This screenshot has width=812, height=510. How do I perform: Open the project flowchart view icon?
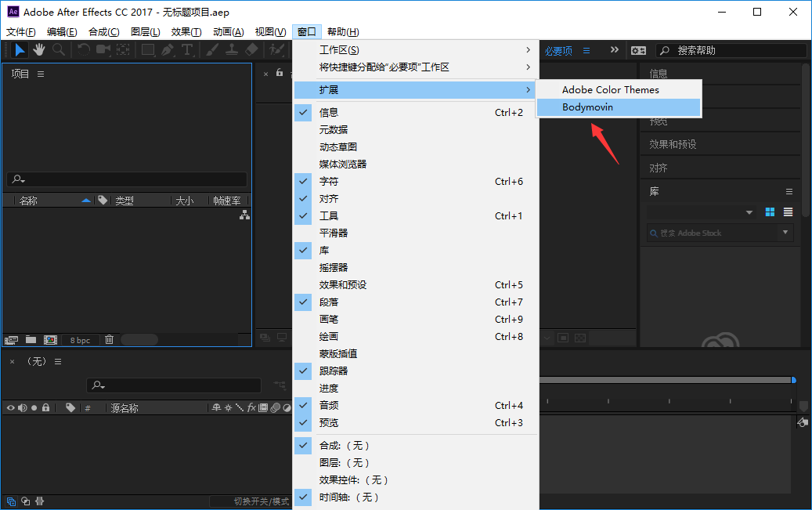click(244, 215)
